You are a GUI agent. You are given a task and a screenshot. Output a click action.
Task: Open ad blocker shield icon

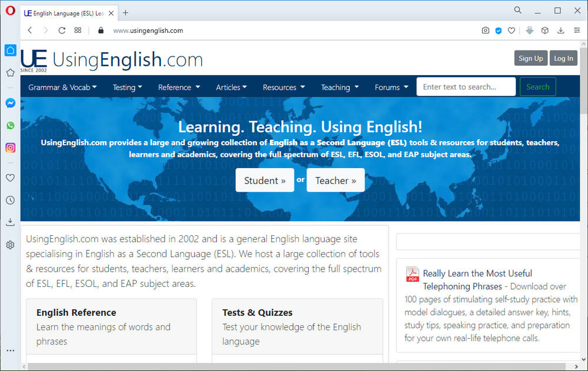(499, 31)
